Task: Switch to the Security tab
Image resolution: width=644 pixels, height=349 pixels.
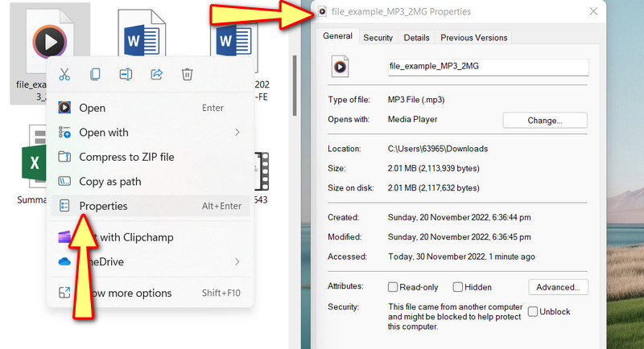Action: click(378, 37)
